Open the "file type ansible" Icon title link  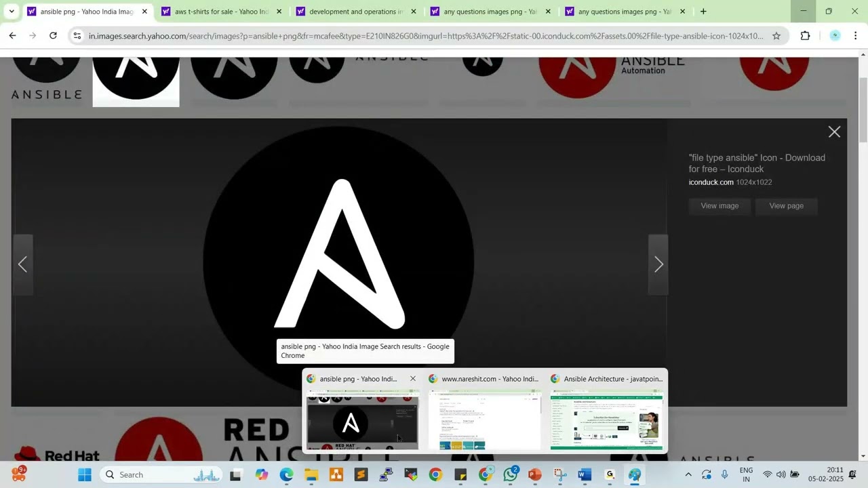(x=757, y=163)
